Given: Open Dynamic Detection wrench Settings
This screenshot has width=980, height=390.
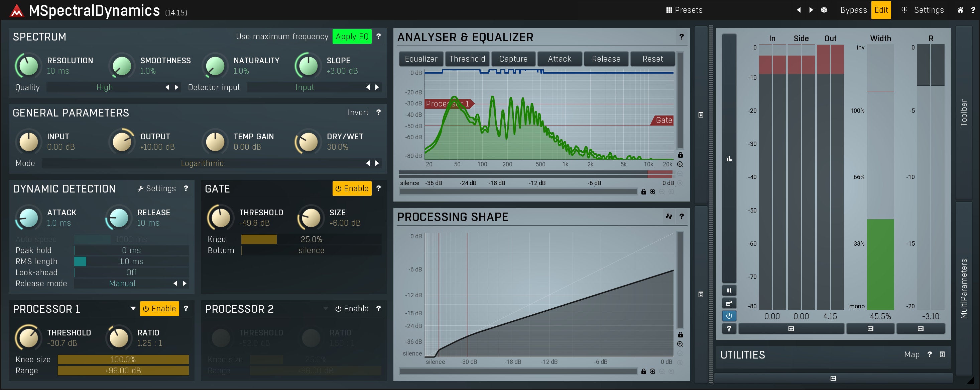Looking at the screenshot, I should pyautogui.click(x=157, y=188).
